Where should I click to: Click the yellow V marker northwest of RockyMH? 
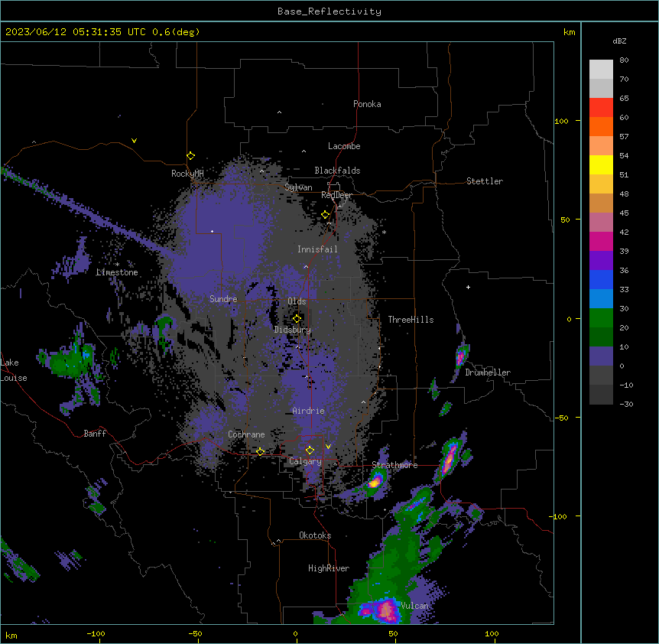[x=134, y=141]
